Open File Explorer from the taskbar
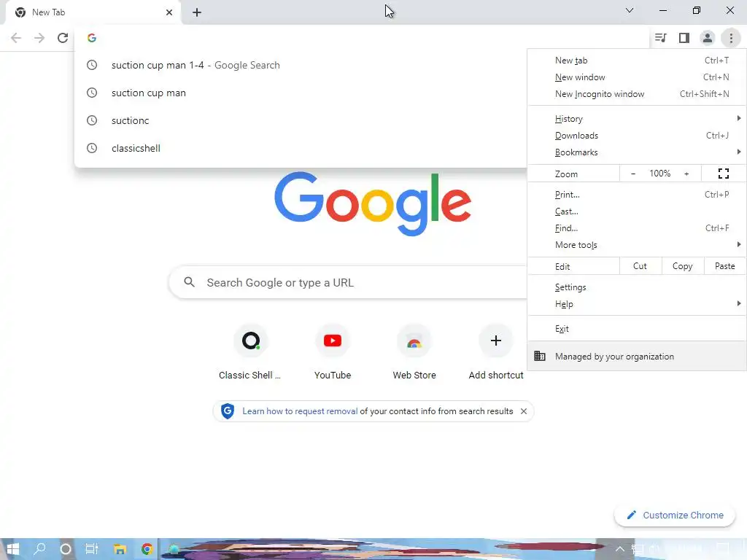Image resolution: width=747 pixels, height=560 pixels. tap(120, 549)
